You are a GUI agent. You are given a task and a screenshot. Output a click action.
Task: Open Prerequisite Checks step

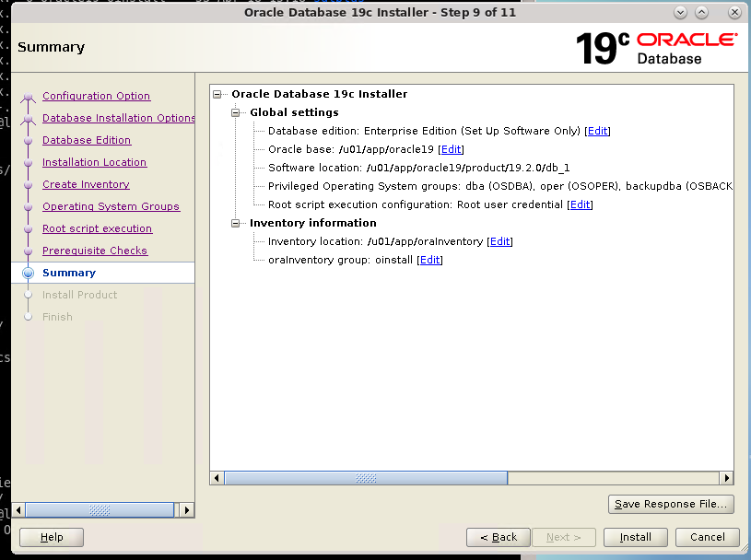(95, 251)
